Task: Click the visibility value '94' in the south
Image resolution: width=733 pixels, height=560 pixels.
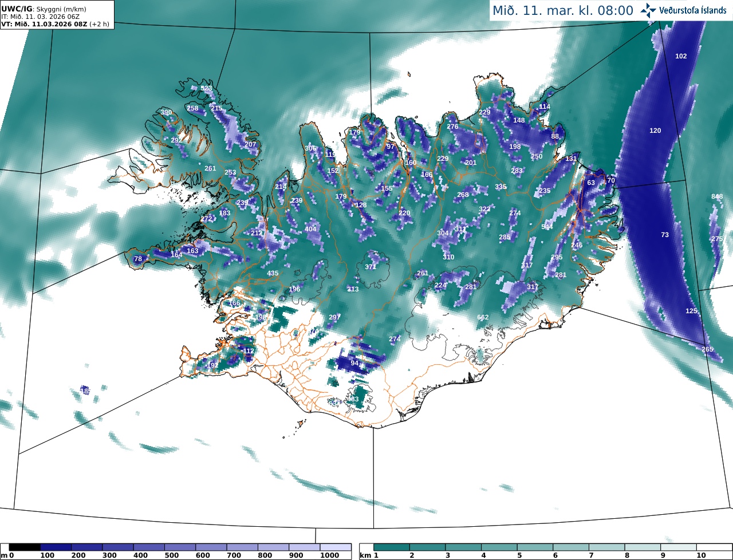Action: (x=354, y=363)
